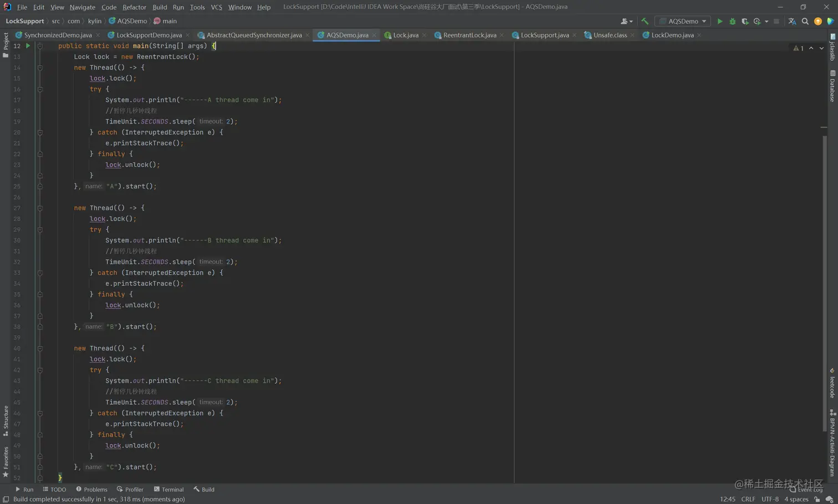Viewport: 838px width, 504px height.
Task: Collapse the Thread lambda fold at line 40
Action: (40, 348)
